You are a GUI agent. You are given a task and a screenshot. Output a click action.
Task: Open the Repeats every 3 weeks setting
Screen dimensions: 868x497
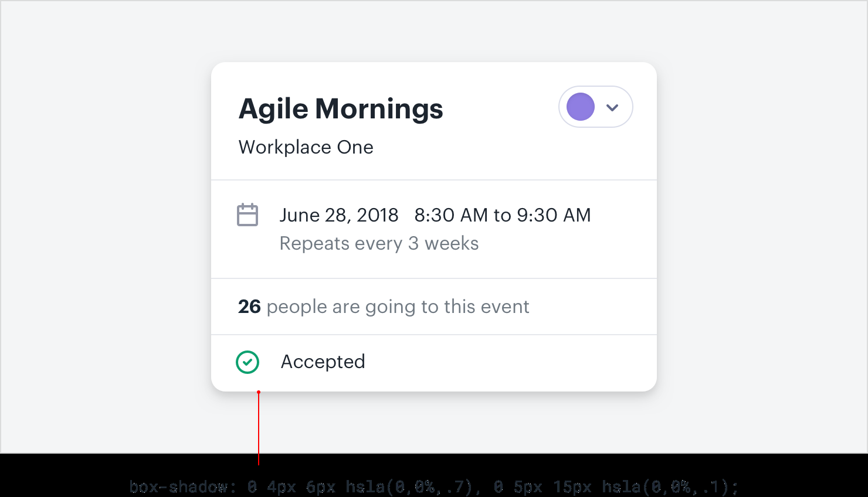point(379,243)
